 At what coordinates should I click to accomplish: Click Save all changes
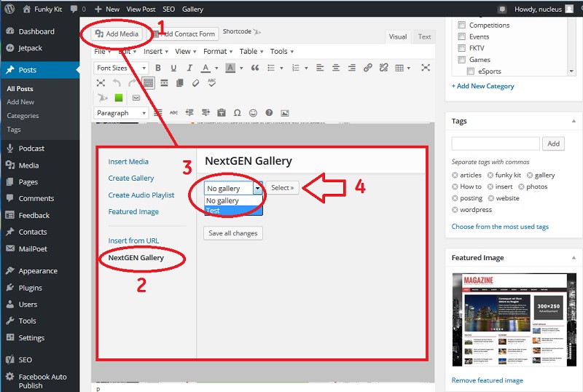click(x=233, y=233)
